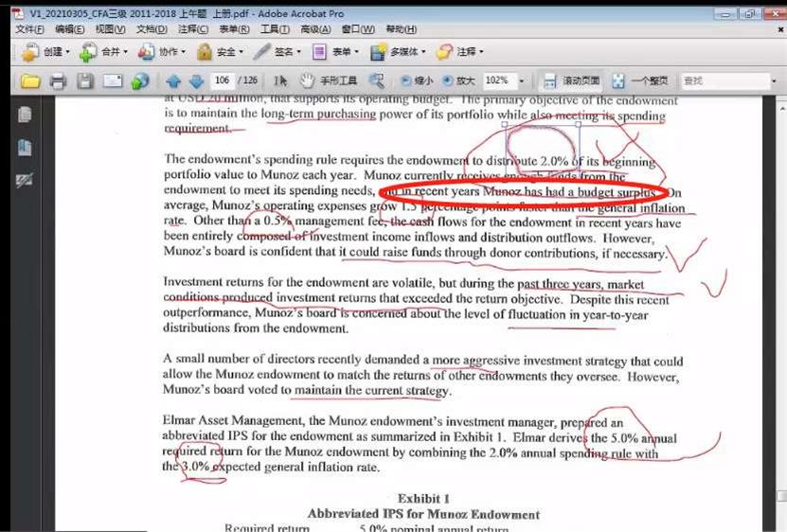Open the Pages panel in left sidebar
This screenshot has height=532, width=787.
pos(25,115)
